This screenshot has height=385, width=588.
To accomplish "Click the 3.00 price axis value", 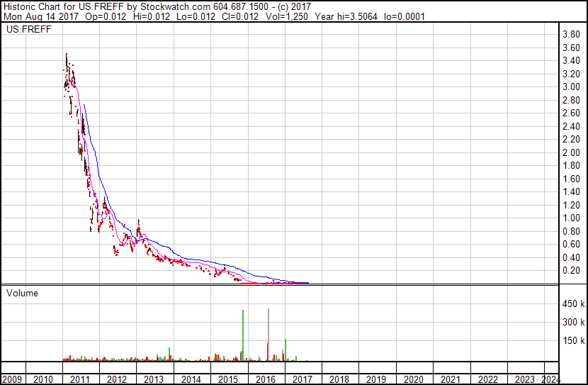I will pyautogui.click(x=571, y=87).
